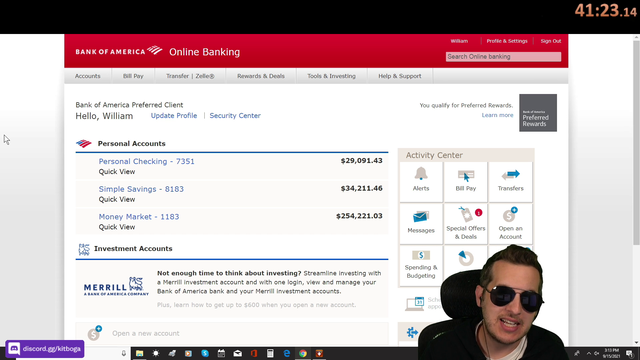Screen dimensions: 640x360
Task: Open the Mail app in taskbar
Action: click(x=238, y=353)
